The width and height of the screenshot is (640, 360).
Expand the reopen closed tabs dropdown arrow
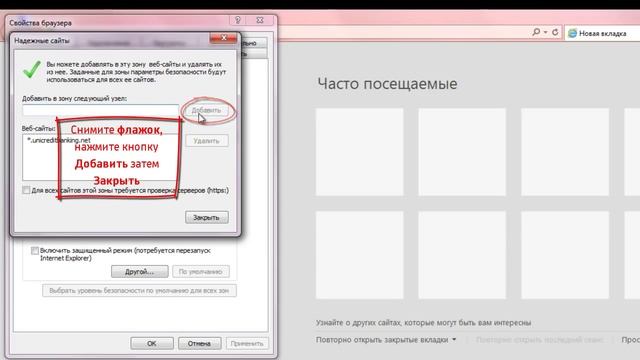point(454,340)
